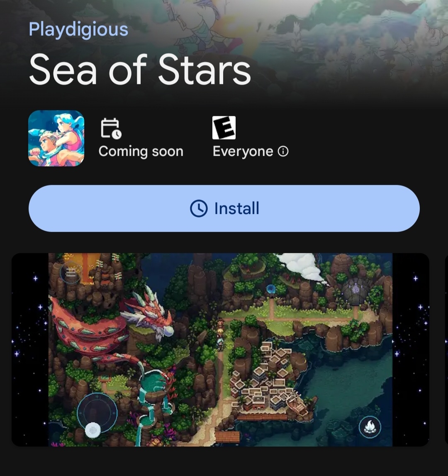The width and height of the screenshot is (448, 476).
Task: Tap the circular menu icon in screenshot
Action: coord(71,273)
